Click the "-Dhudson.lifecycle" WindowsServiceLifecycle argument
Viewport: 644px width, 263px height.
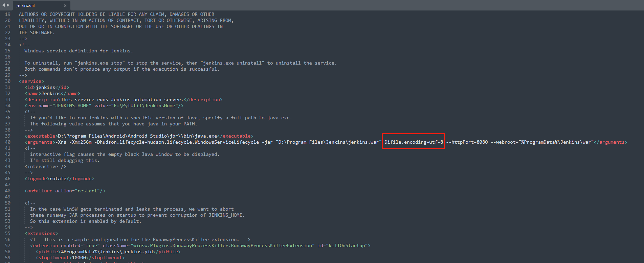(x=177, y=142)
